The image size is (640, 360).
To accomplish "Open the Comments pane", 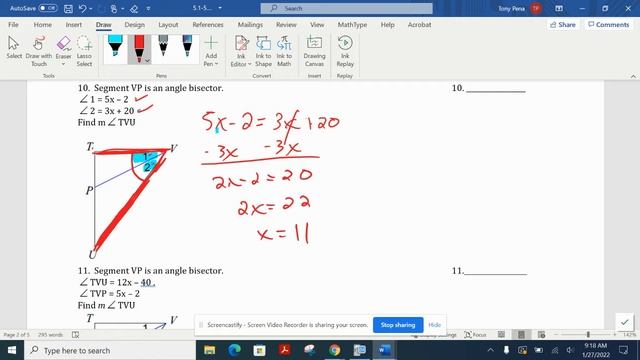I will click(609, 24).
